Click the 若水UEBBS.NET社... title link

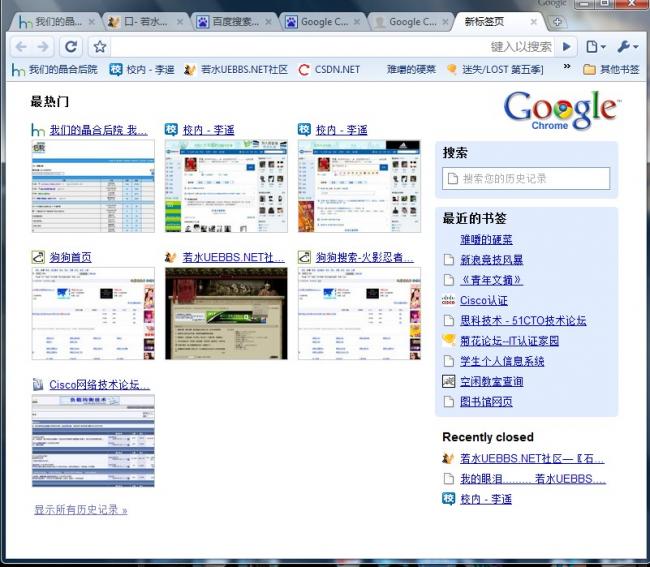tap(233, 257)
